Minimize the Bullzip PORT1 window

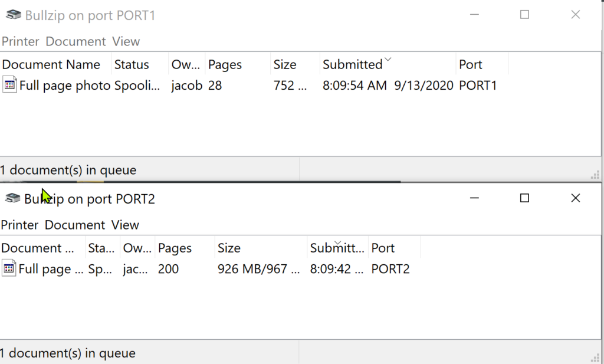[475, 15]
